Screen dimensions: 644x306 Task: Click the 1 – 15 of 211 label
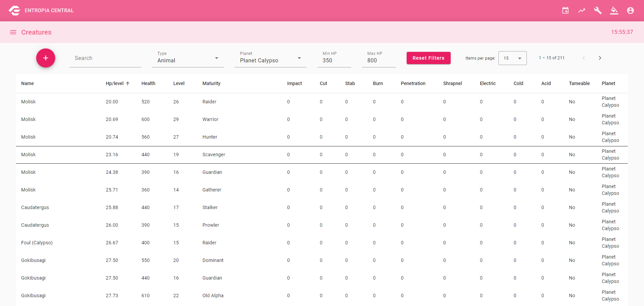click(x=552, y=58)
